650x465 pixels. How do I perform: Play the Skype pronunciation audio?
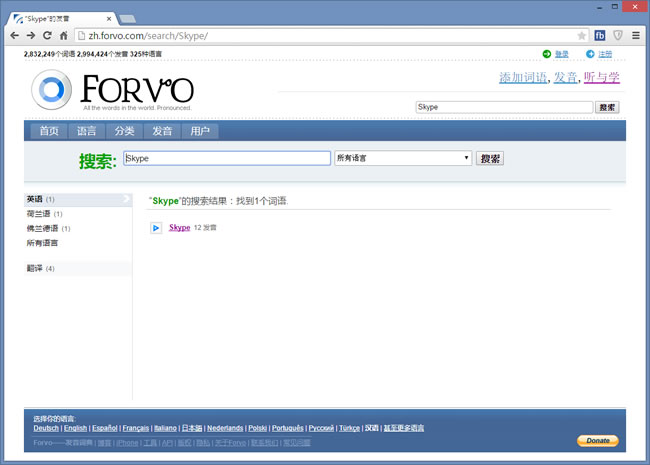(x=156, y=228)
